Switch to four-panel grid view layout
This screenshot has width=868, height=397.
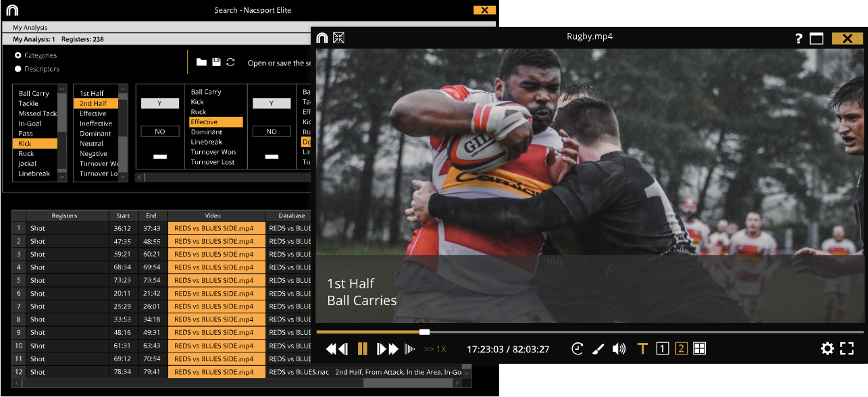coord(700,349)
